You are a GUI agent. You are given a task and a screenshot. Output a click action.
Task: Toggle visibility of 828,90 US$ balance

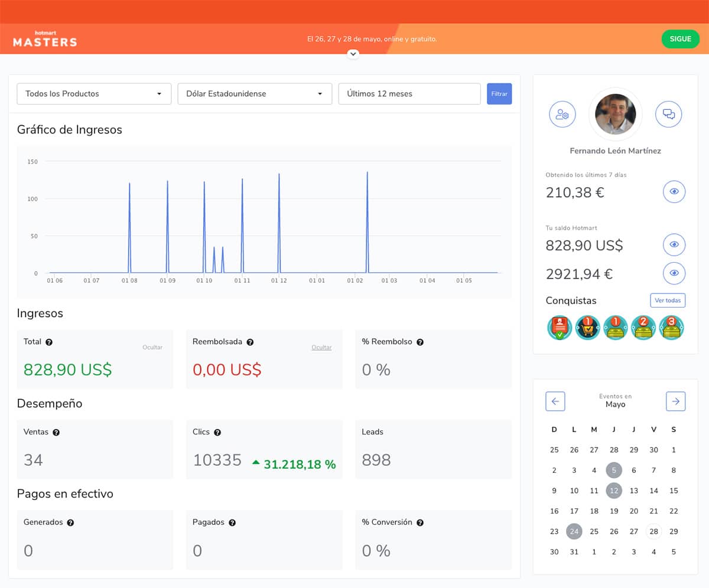point(674,245)
